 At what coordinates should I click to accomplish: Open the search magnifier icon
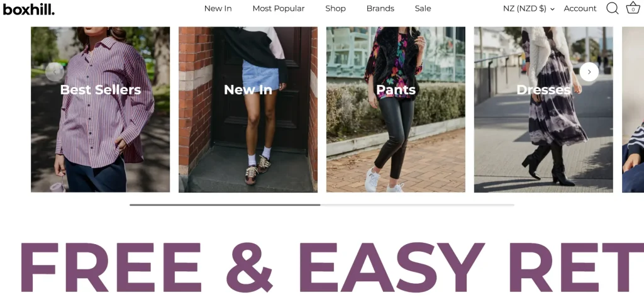[x=612, y=8]
